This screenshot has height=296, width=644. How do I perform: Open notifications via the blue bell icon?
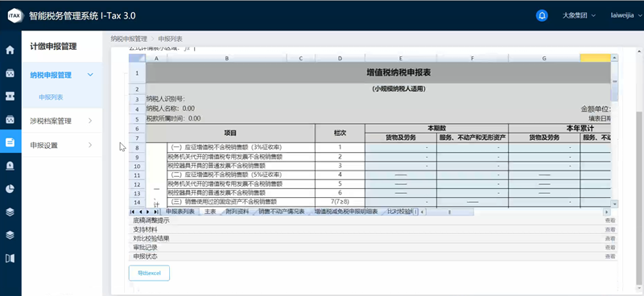(542, 15)
